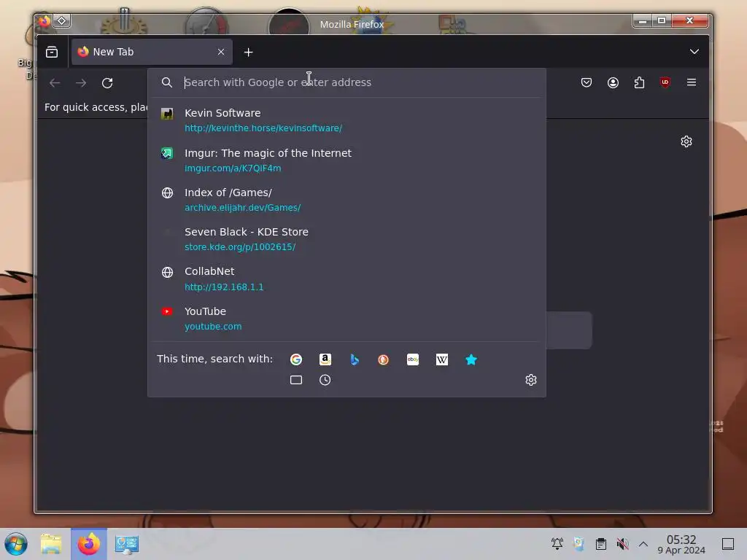The image size is (747, 560).
Task: Open the Firefox View icon in tab bar
Action: (x=52, y=52)
